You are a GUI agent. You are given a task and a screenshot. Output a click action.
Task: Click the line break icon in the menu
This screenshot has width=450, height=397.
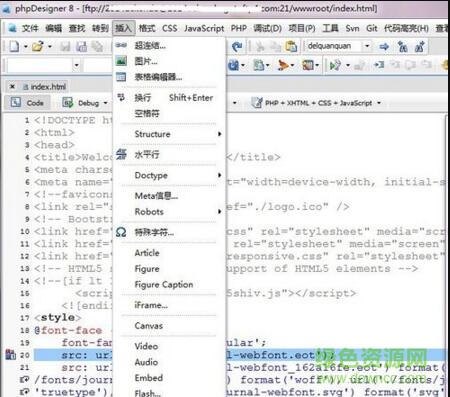click(x=121, y=97)
